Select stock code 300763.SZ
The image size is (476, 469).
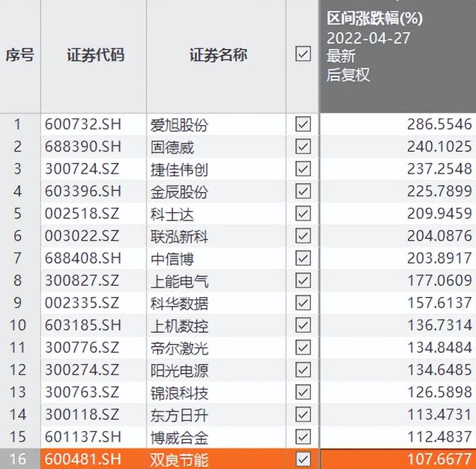coord(82,392)
